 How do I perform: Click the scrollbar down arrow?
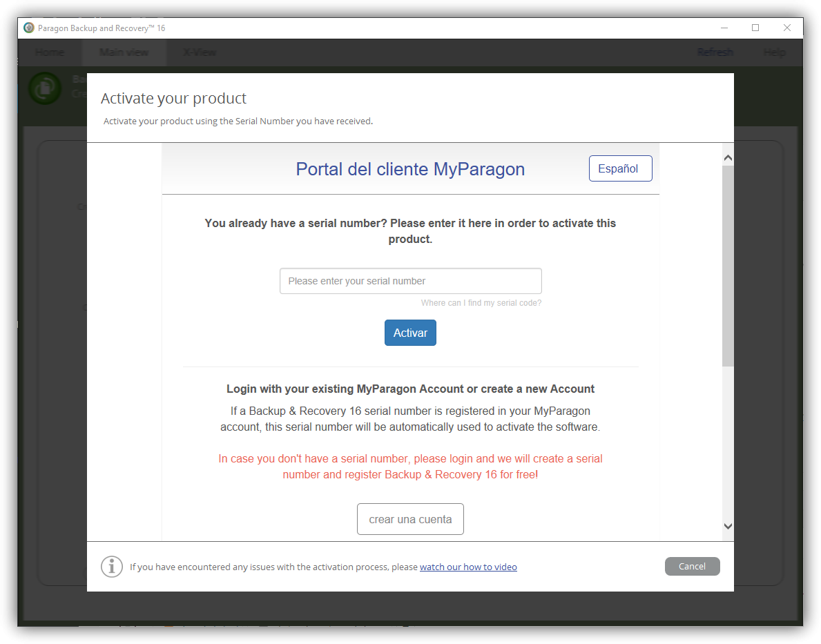[x=728, y=526]
